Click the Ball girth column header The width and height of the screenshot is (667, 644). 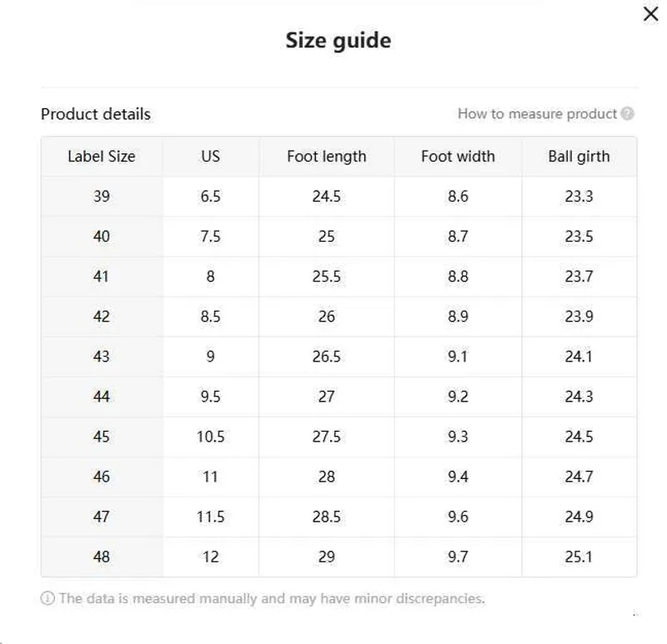pos(579,157)
